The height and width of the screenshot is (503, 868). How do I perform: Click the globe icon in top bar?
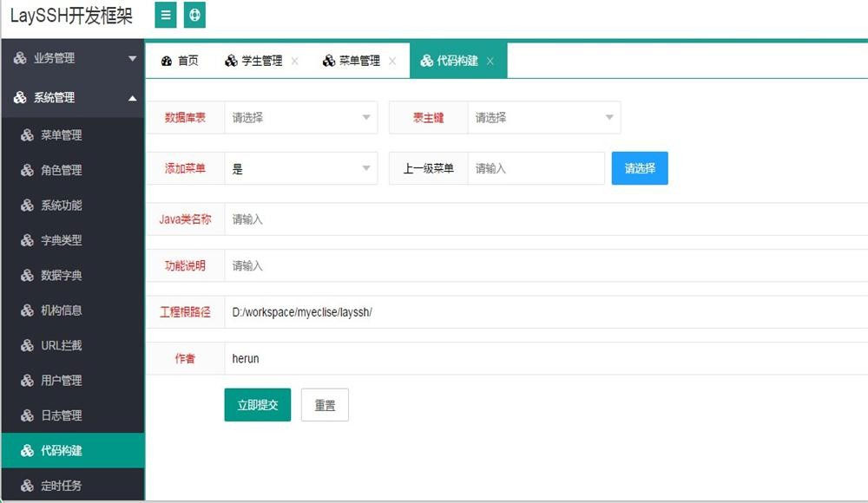pyautogui.click(x=194, y=15)
